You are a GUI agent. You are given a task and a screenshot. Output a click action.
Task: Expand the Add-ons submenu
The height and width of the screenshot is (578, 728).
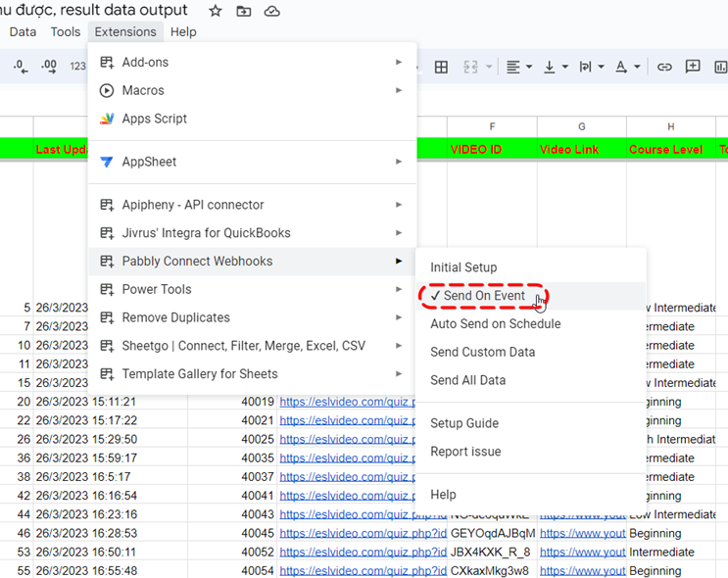pyautogui.click(x=252, y=63)
